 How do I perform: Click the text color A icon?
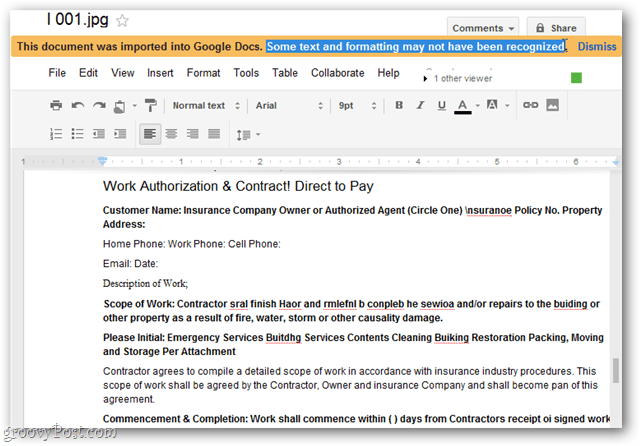click(462, 106)
